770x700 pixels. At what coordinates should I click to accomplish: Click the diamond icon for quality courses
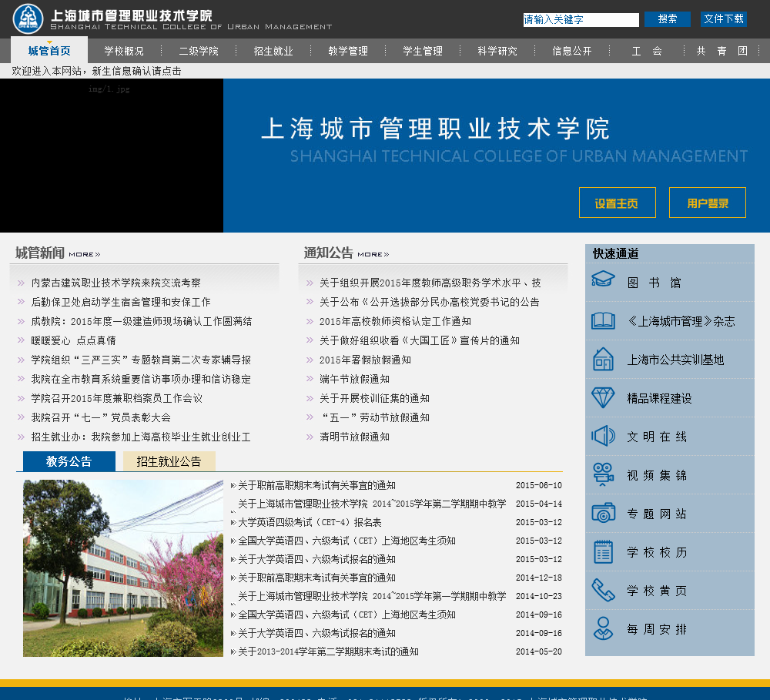pyautogui.click(x=603, y=397)
